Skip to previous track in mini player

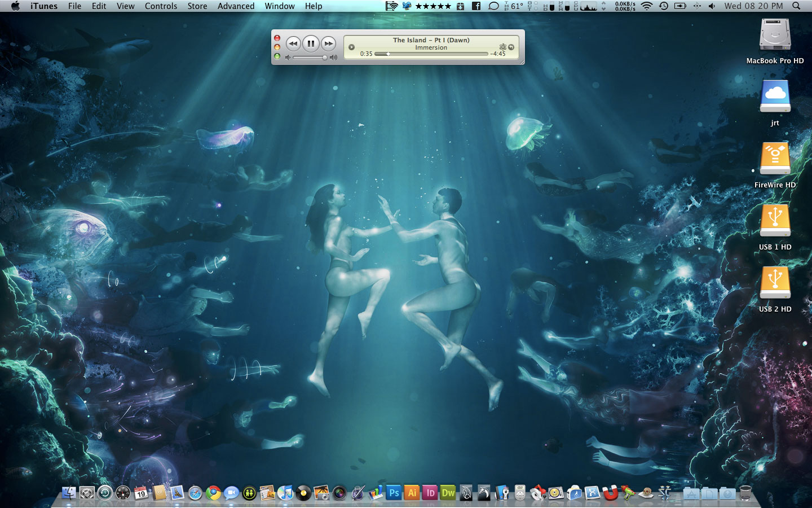(x=293, y=43)
